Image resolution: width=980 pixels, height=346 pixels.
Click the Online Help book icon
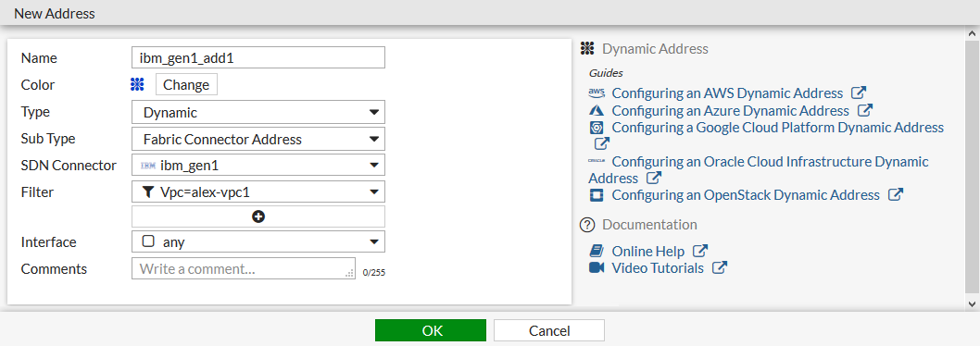click(x=597, y=251)
